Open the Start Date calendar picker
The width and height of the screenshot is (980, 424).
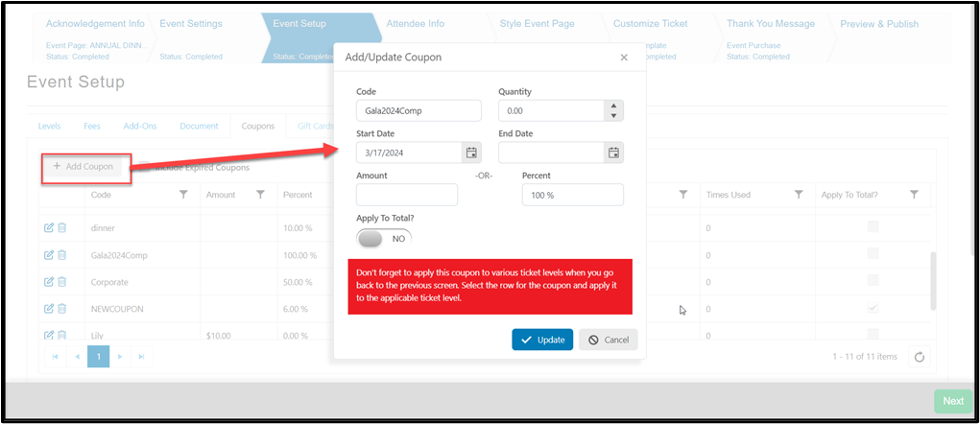click(472, 153)
